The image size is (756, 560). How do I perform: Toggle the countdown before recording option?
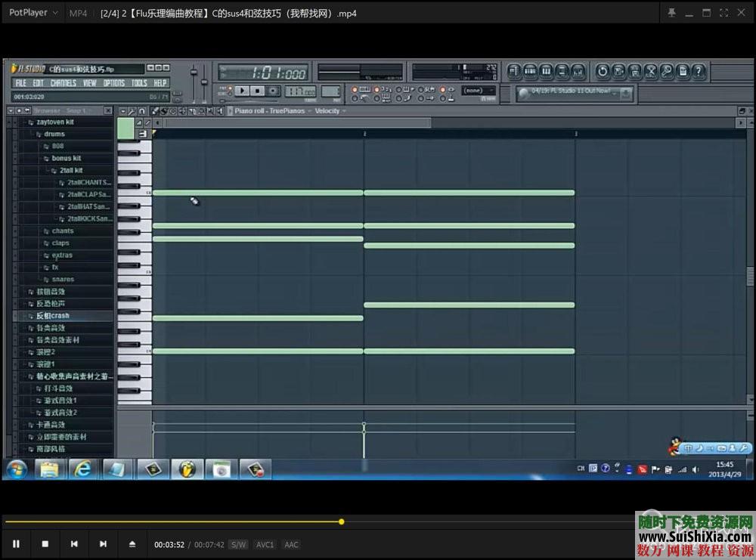(x=384, y=90)
